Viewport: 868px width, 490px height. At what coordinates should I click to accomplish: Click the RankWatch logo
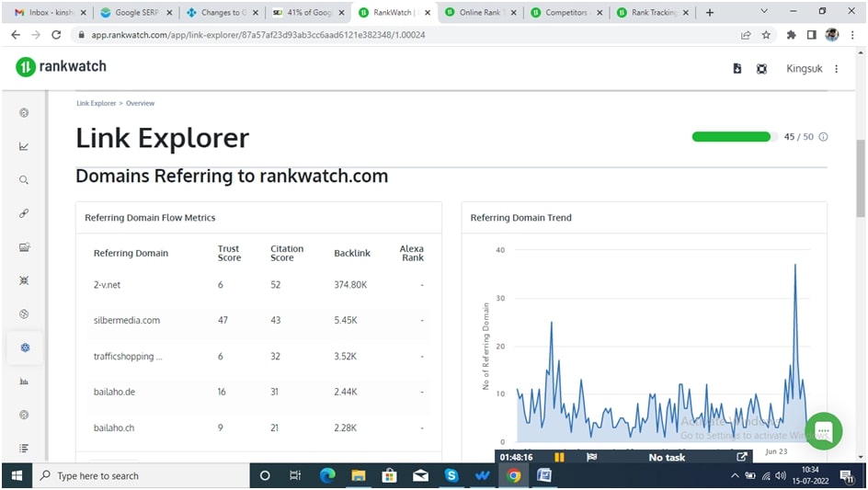click(x=61, y=66)
